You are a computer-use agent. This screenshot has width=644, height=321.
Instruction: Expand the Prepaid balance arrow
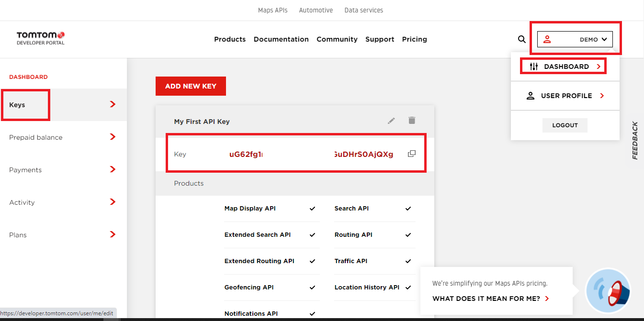coord(113,137)
